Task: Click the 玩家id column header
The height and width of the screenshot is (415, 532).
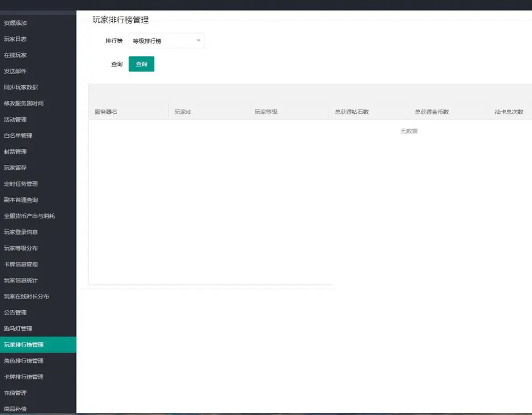Action: pyautogui.click(x=182, y=112)
